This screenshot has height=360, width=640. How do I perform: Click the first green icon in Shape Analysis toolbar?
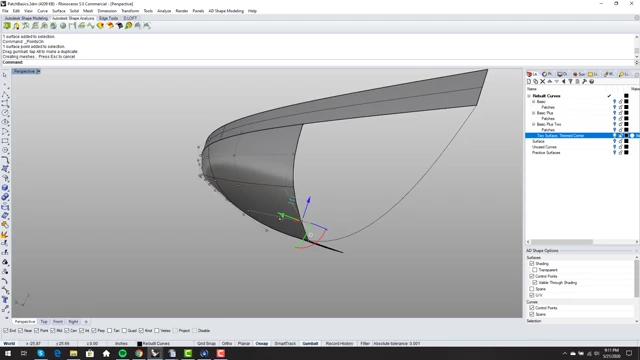pos(7,26)
